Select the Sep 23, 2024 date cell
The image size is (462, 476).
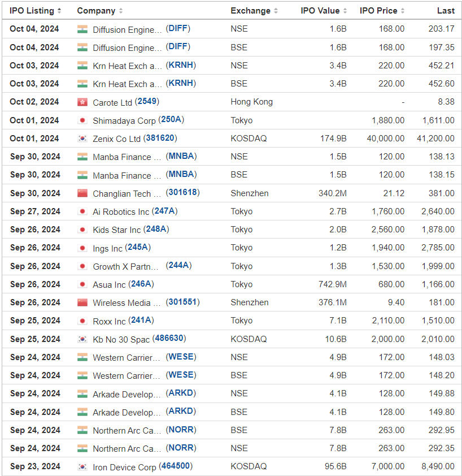[x=35, y=466]
